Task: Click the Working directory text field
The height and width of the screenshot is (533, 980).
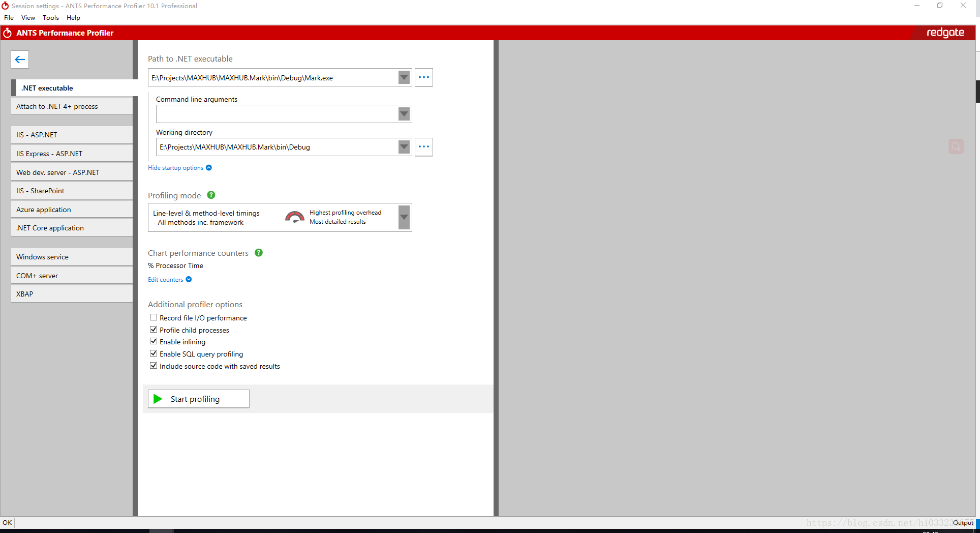Action: click(277, 147)
